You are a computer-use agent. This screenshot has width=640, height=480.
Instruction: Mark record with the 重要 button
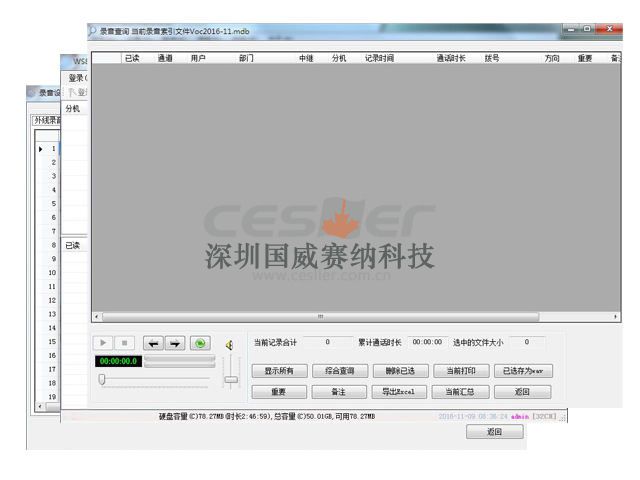pos(279,392)
